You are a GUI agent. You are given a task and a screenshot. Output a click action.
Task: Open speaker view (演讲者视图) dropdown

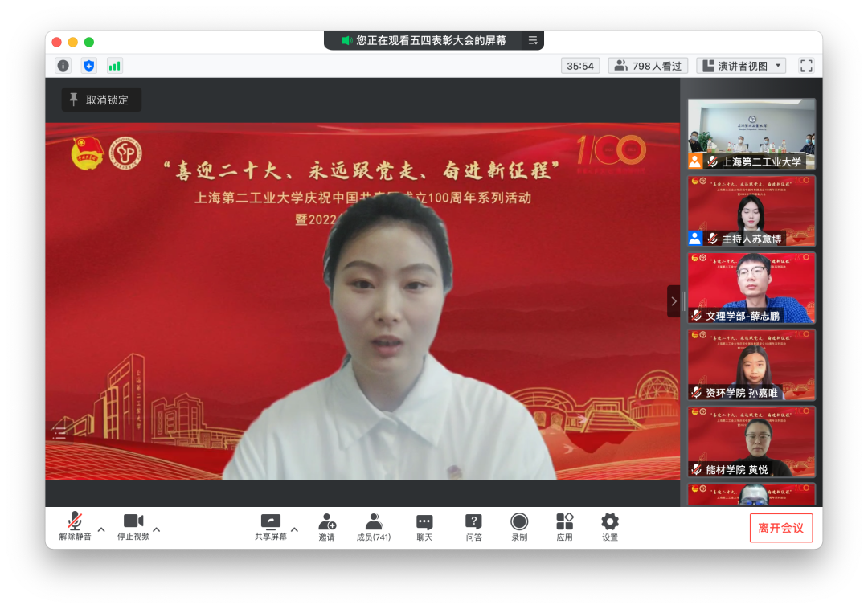pos(741,66)
